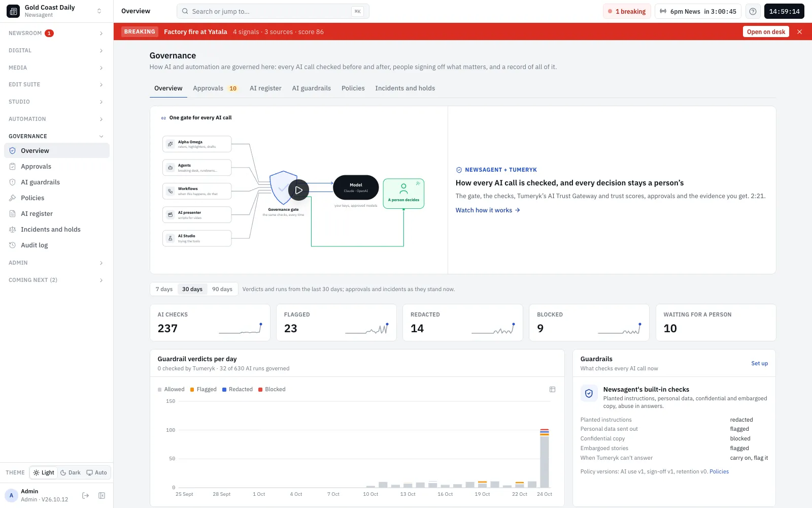Expand the Newsroom sidebar section

click(x=56, y=33)
